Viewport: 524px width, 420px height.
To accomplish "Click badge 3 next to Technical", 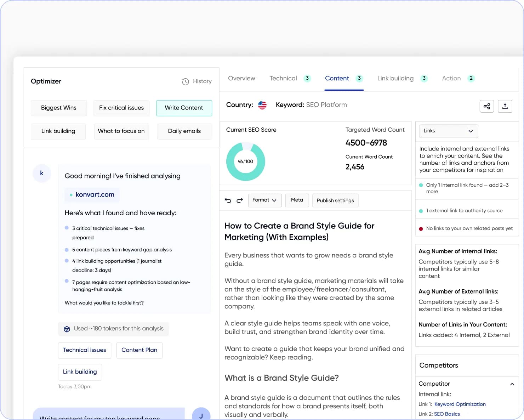I will pos(307,78).
